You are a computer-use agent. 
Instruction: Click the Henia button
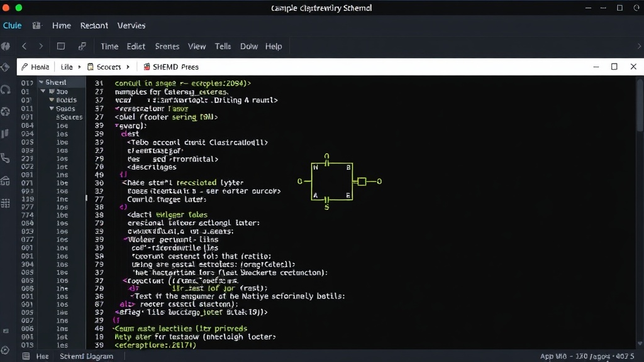35,67
